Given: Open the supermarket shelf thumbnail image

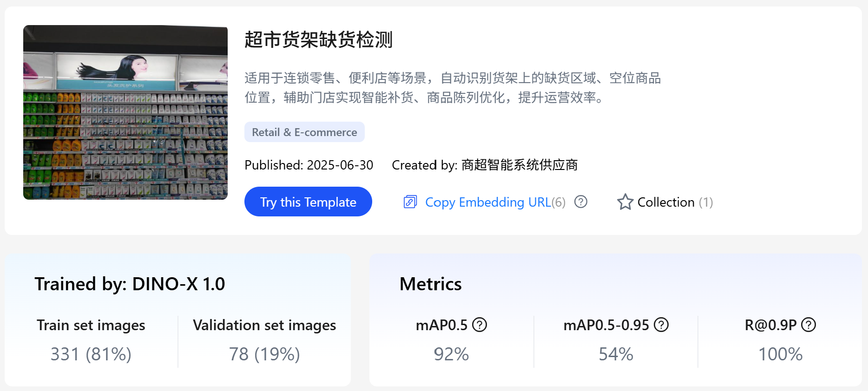Looking at the screenshot, I should pos(125,112).
